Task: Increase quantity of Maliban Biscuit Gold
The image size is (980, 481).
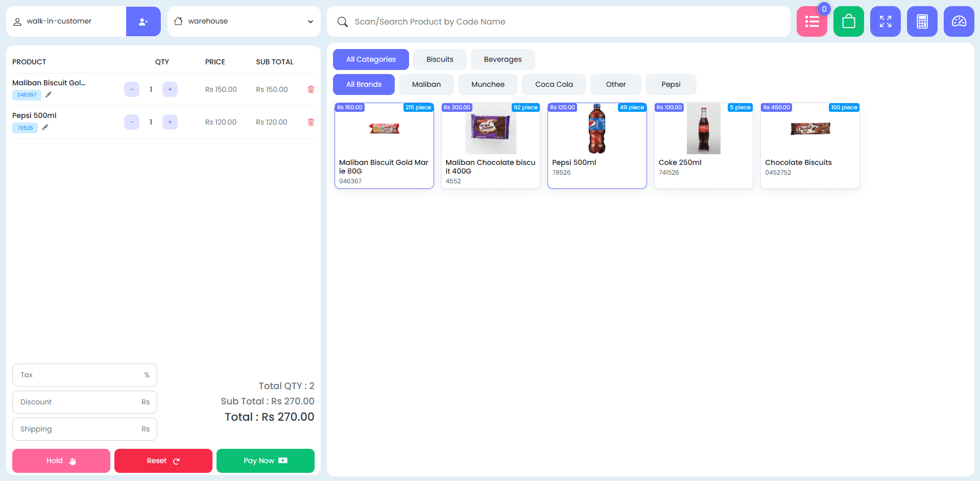Action: 170,89
